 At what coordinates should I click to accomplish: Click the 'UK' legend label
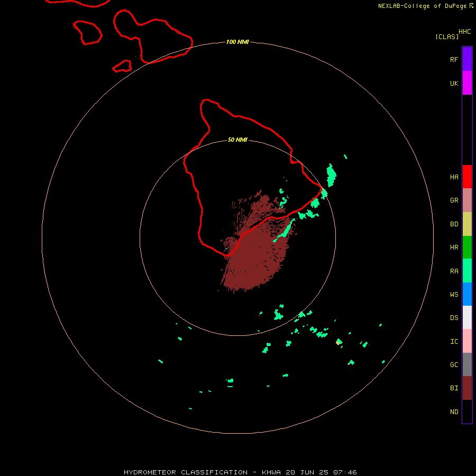click(x=454, y=83)
